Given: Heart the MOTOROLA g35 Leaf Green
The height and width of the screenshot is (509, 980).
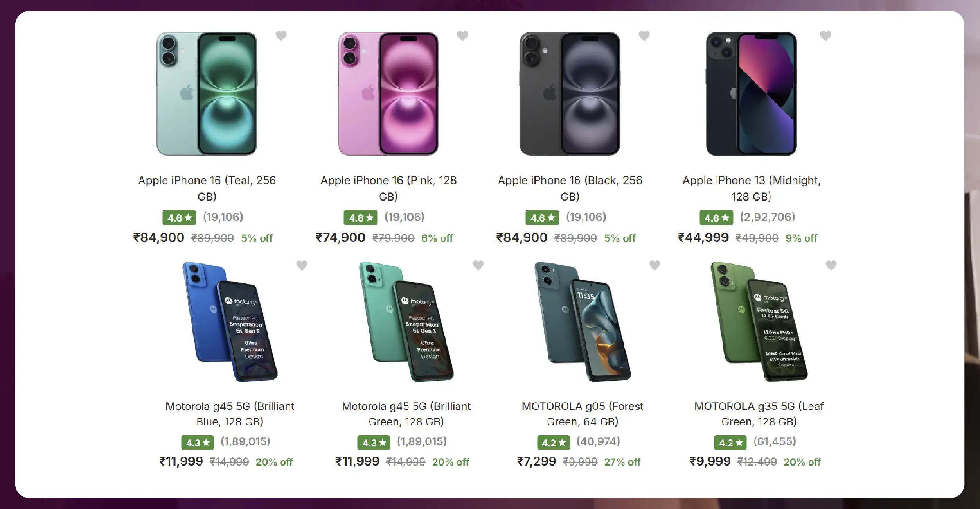Looking at the screenshot, I should 831,265.
